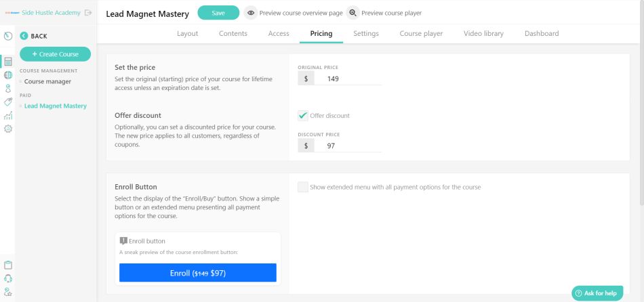
Task: Click the sign out icon beside Side Hustle Academy
Action: click(x=88, y=13)
